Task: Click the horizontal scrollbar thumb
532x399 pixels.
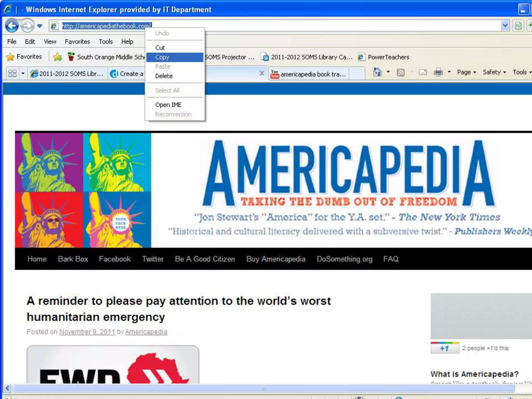Action: [264, 388]
